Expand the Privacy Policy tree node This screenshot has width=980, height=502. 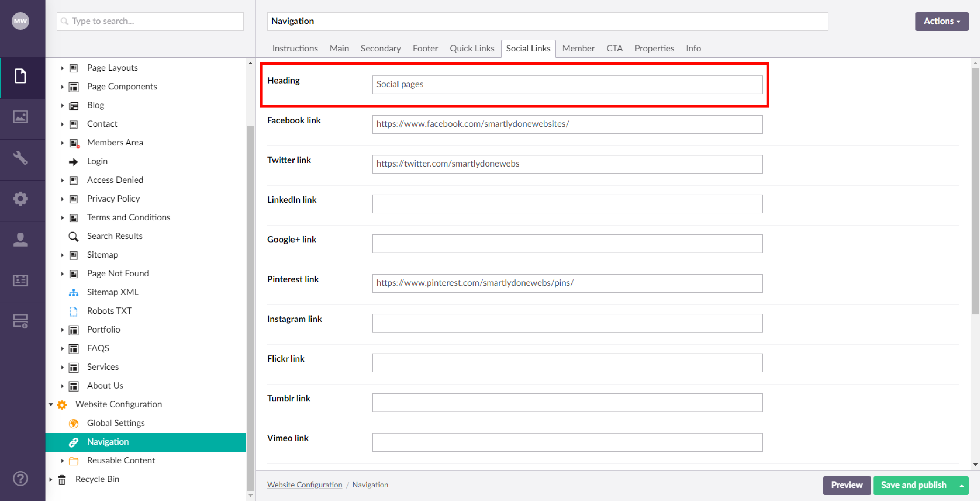pos(62,199)
